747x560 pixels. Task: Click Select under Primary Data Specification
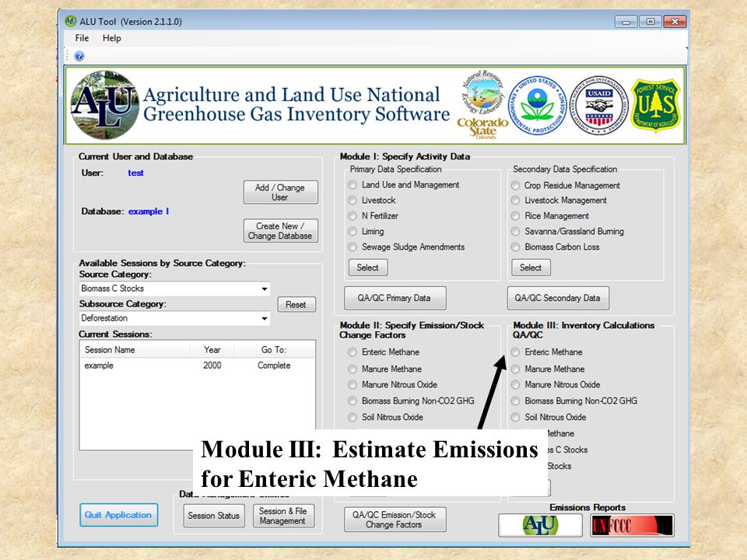[x=368, y=268]
